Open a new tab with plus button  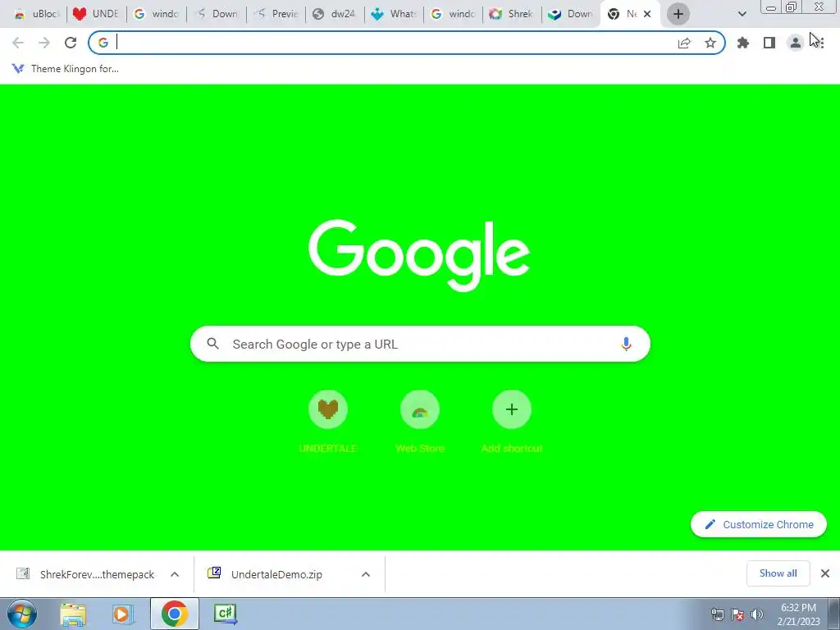coord(678,14)
